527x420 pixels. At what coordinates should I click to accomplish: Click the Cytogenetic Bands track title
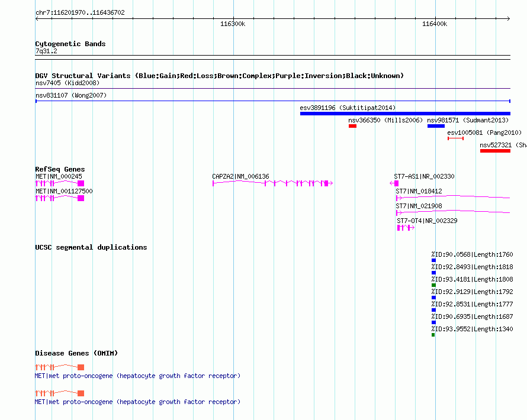coord(70,44)
